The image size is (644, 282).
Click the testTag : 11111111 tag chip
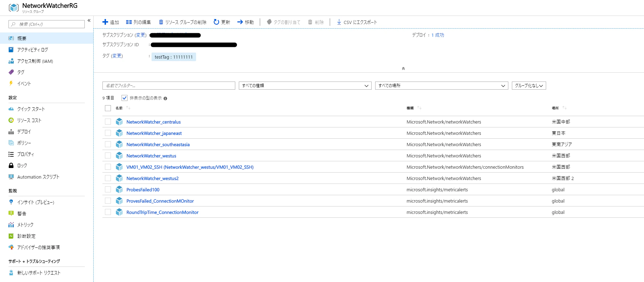174,57
